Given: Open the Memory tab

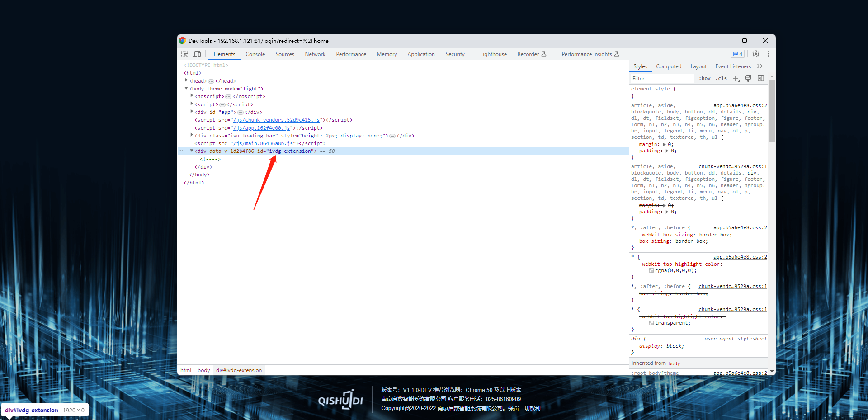Looking at the screenshot, I should pyautogui.click(x=387, y=54).
